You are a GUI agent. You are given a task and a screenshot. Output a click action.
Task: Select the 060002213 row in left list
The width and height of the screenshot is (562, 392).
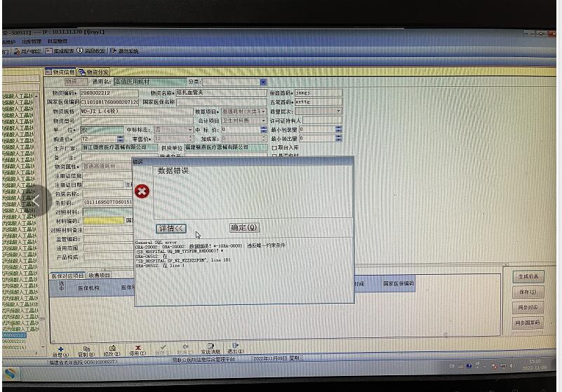click(x=14, y=342)
